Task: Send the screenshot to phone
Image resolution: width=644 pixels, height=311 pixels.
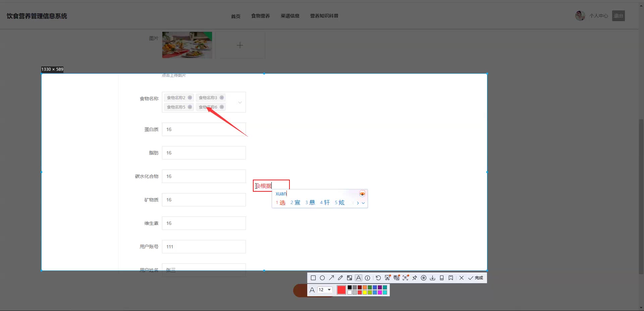Action: pyautogui.click(x=442, y=278)
